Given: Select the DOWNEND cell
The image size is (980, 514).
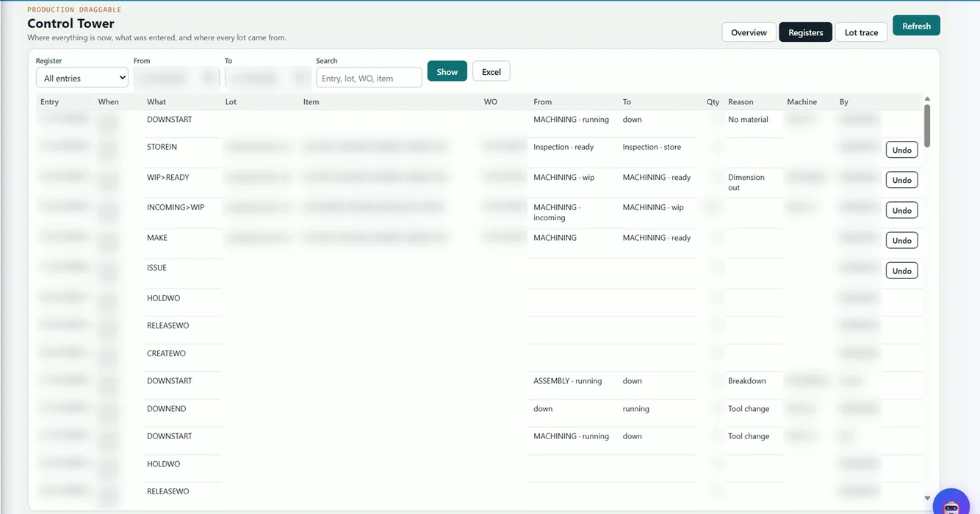Looking at the screenshot, I should (166, 409).
